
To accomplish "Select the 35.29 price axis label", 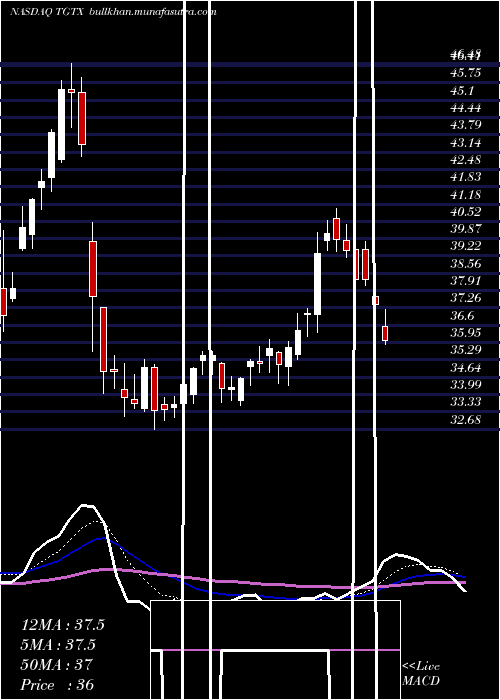I will (x=466, y=350).
